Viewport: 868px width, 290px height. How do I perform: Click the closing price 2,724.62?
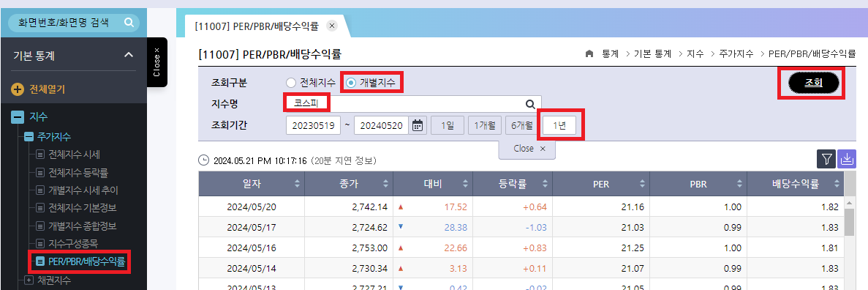(369, 227)
